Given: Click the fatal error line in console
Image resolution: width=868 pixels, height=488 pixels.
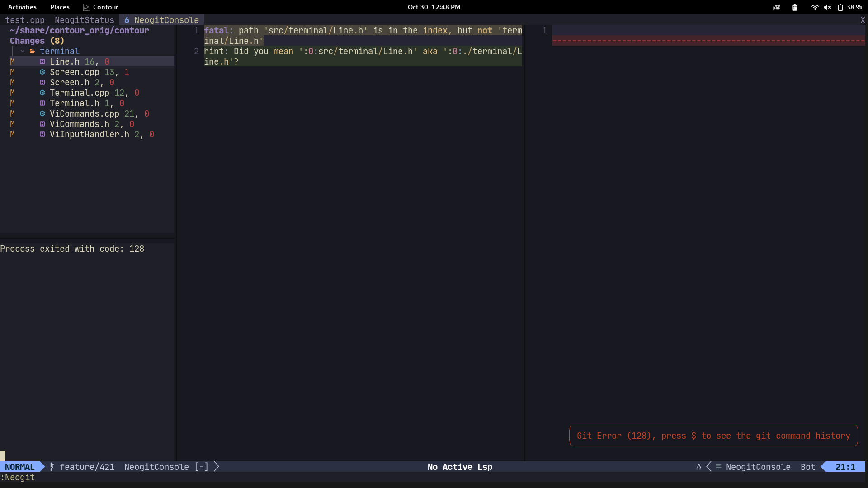Looking at the screenshot, I should (x=363, y=36).
